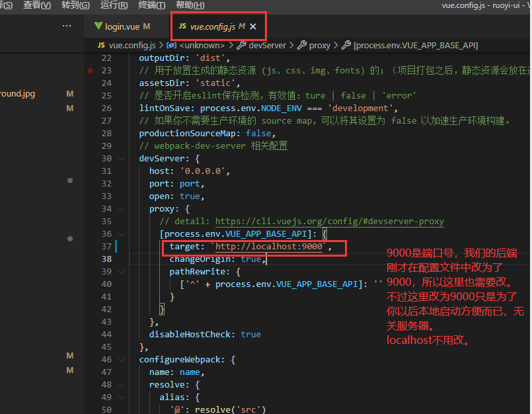Collapse the proxy block at line 34

pos(122,209)
